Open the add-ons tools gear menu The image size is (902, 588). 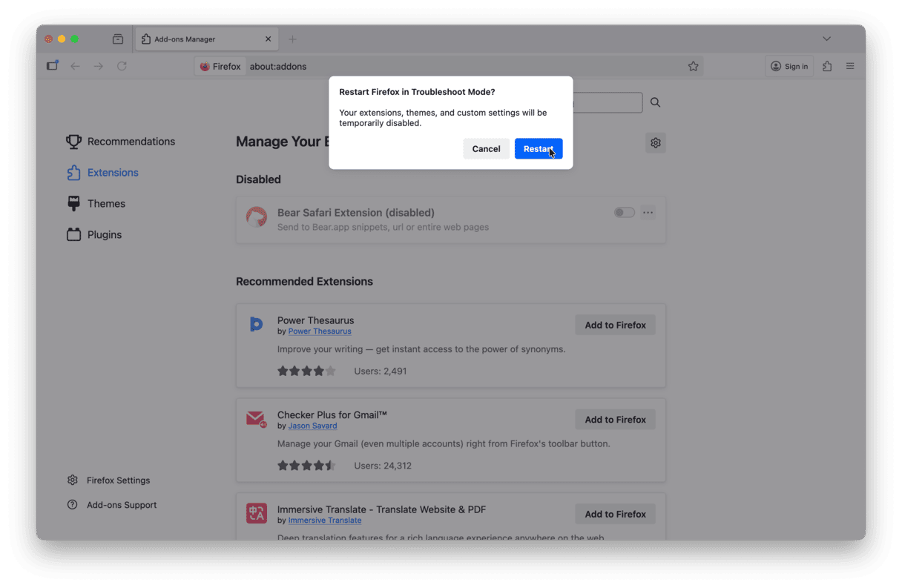pos(655,143)
